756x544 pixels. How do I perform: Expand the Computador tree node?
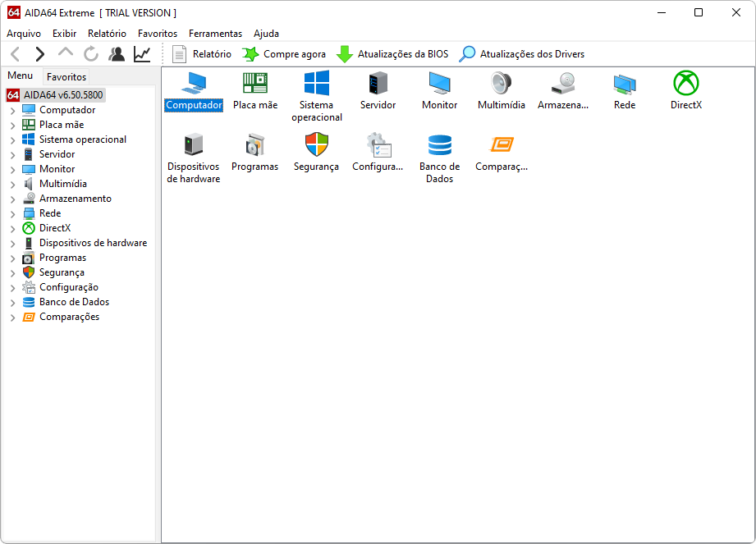point(12,110)
